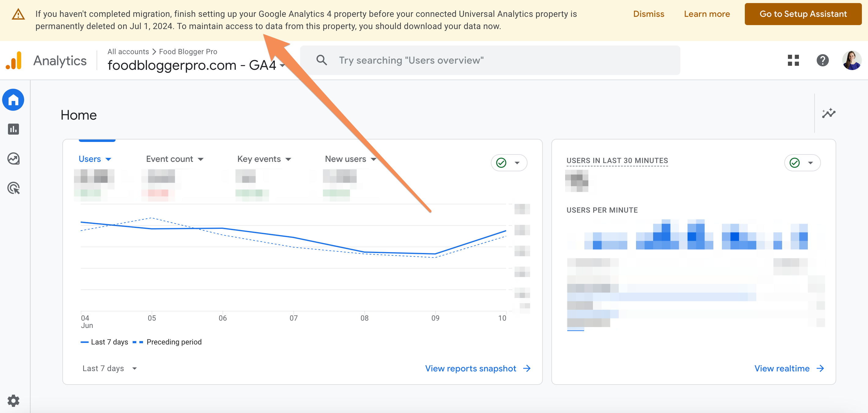
Task: Open View realtime link
Action: 782,369
